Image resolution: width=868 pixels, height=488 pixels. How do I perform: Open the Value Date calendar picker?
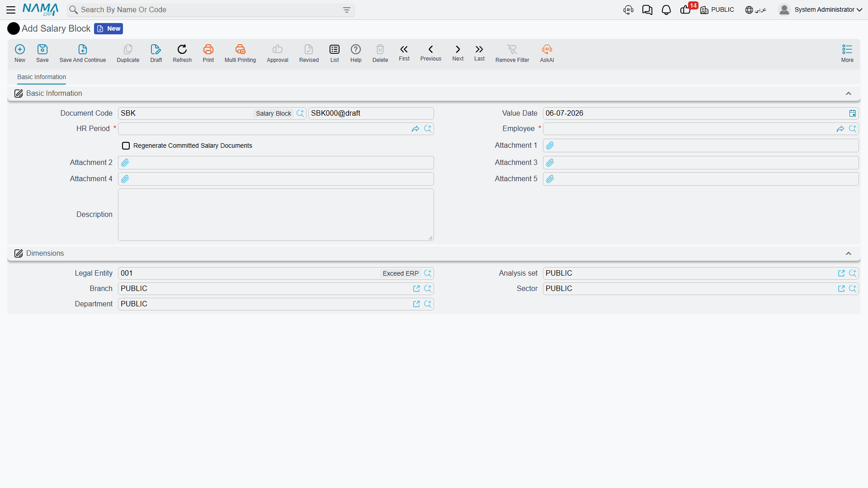point(853,113)
